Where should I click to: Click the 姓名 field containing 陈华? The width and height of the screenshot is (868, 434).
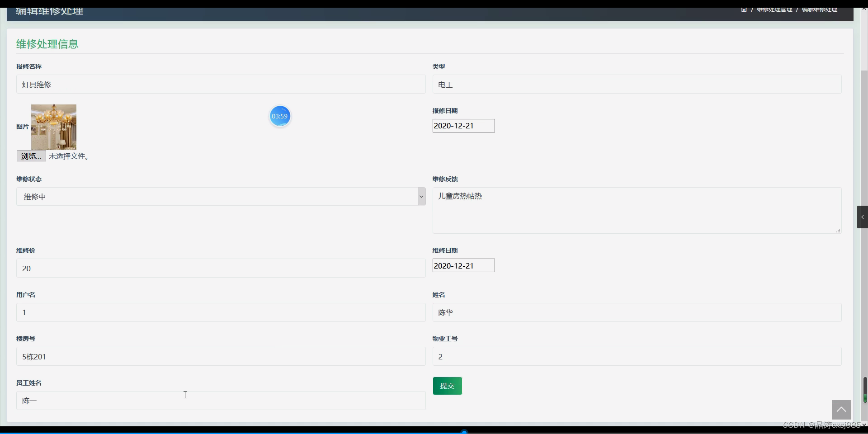(x=637, y=312)
